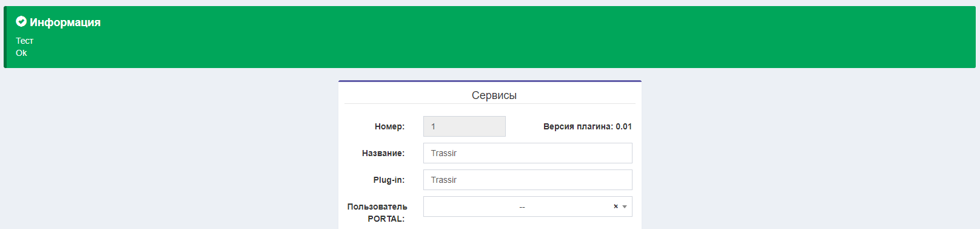Viewport: 980px width, 229px height.
Task: Select the Пользователь PORTAL combo box showing --
Action: pos(528,207)
